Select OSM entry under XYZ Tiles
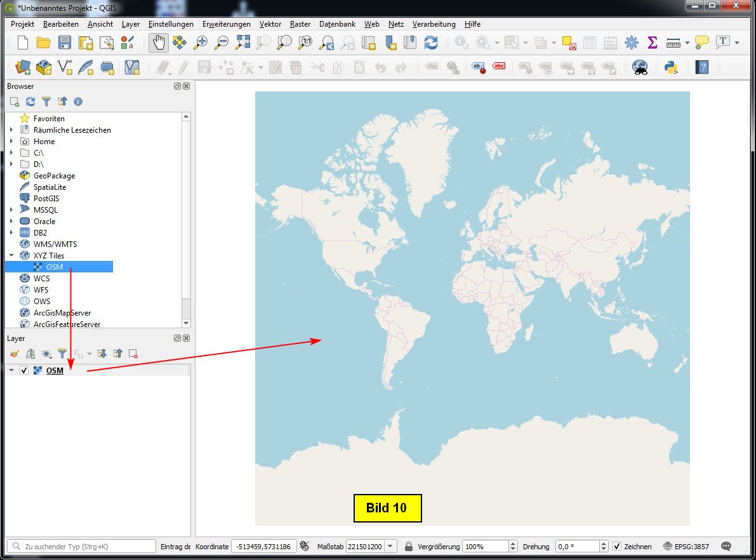Viewport: 756px width, 560px height. [x=55, y=267]
